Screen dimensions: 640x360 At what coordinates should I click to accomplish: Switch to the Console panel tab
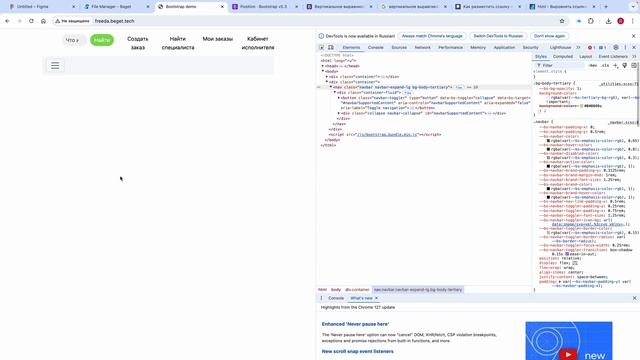[x=376, y=48]
